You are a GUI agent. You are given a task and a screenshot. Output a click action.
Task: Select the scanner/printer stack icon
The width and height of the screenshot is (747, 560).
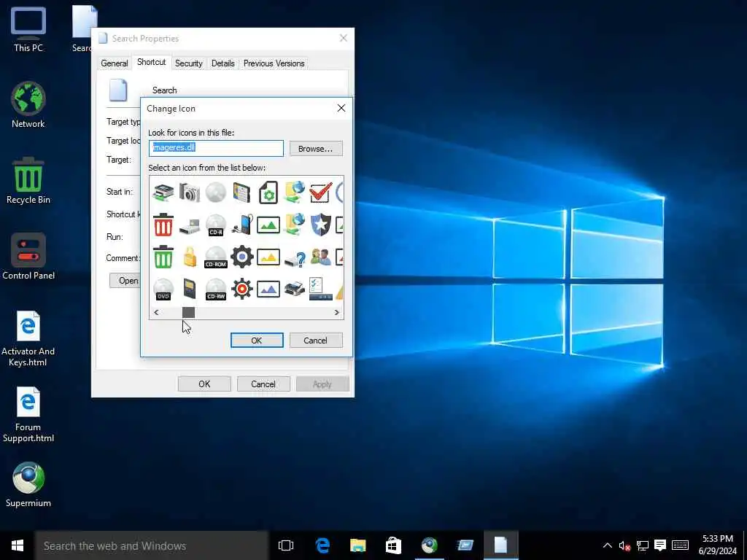163,192
